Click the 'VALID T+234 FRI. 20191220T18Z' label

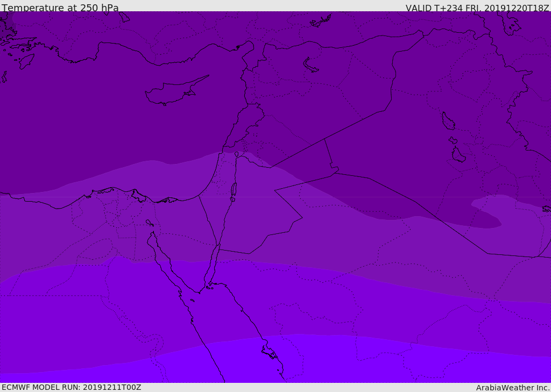point(478,8)
